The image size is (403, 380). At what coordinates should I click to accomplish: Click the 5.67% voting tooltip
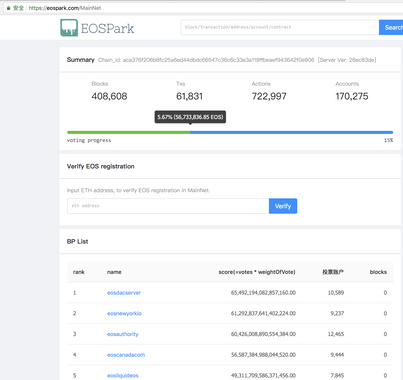pyautogui.click(x=190, y=117)
